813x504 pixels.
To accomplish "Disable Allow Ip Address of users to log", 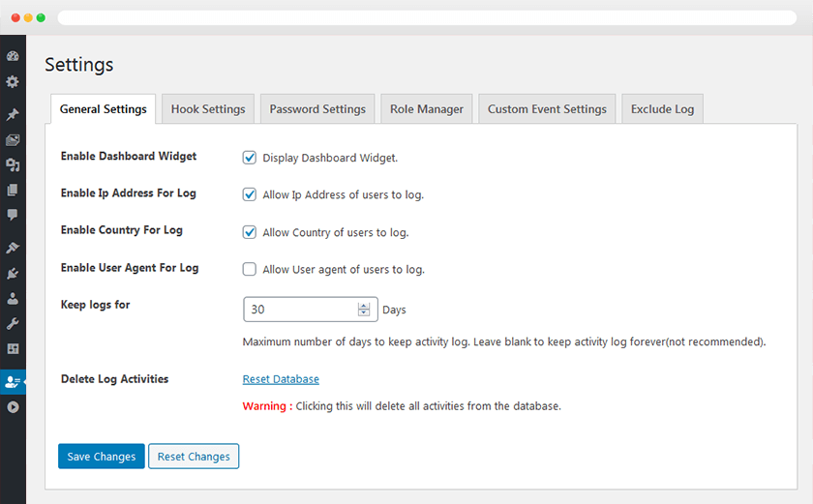I will [x=250, y=194].
